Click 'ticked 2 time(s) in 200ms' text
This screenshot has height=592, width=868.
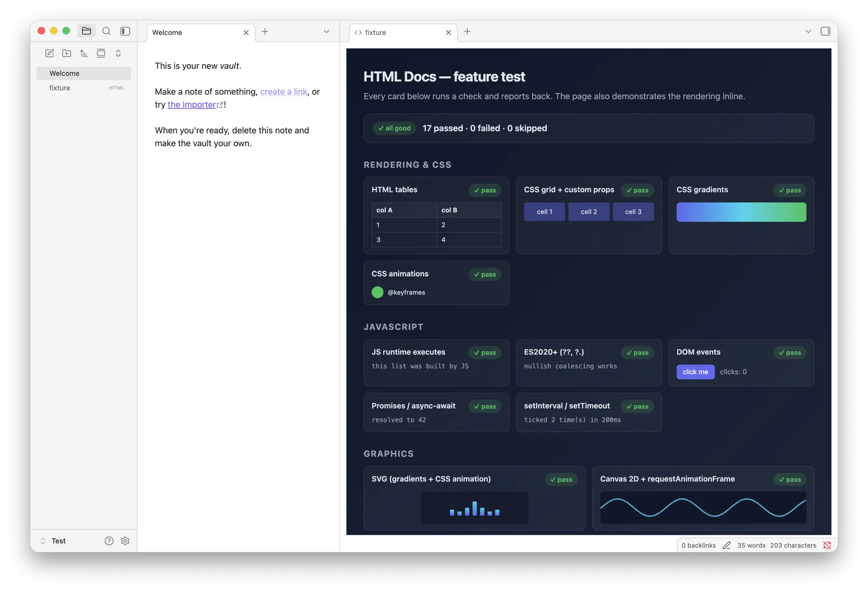coord(572,420)
